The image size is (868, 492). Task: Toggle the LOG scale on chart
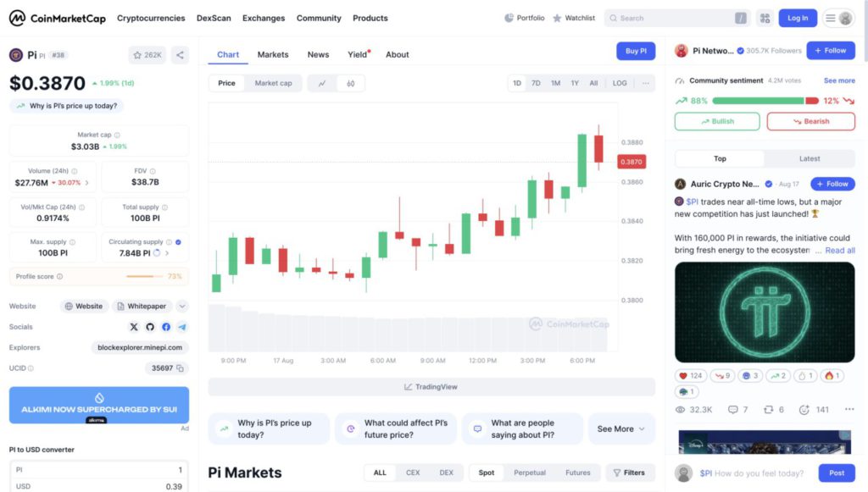point(620,83)
